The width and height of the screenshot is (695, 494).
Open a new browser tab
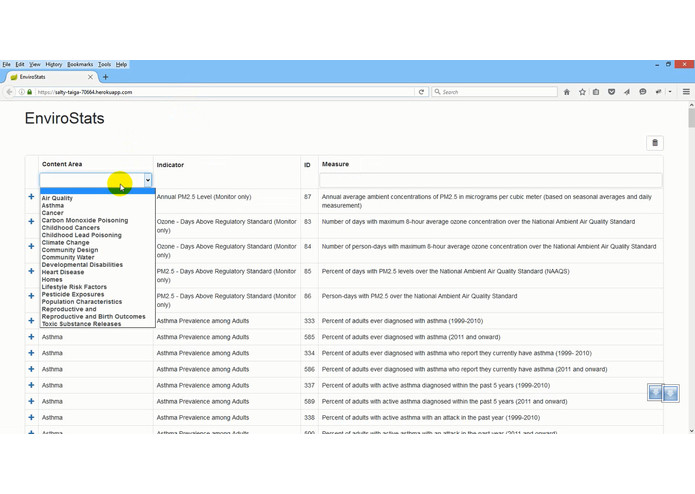(x=105, y=77)
